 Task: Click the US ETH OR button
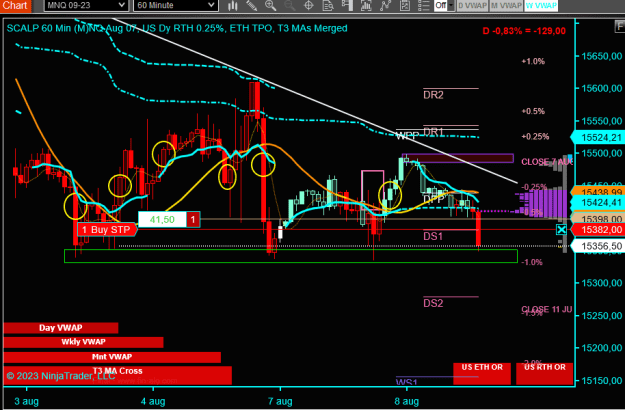point(482,373)
